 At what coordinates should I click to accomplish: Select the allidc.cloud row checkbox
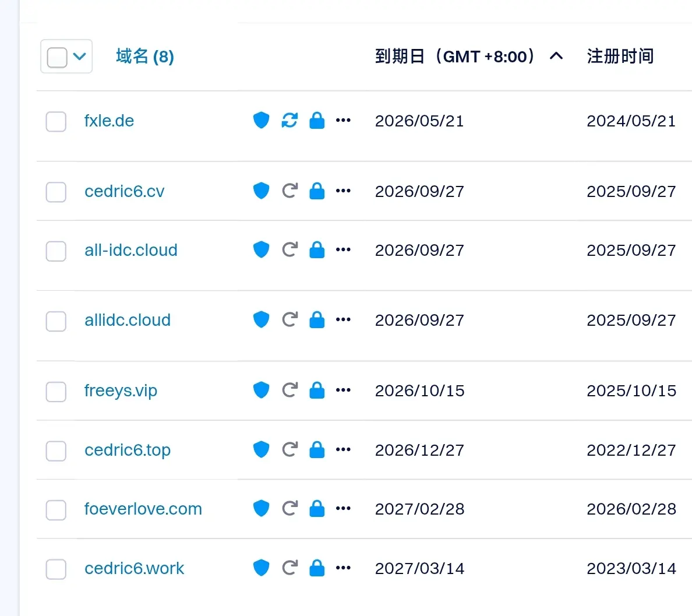pyautogui.click(x=56, y=322)
